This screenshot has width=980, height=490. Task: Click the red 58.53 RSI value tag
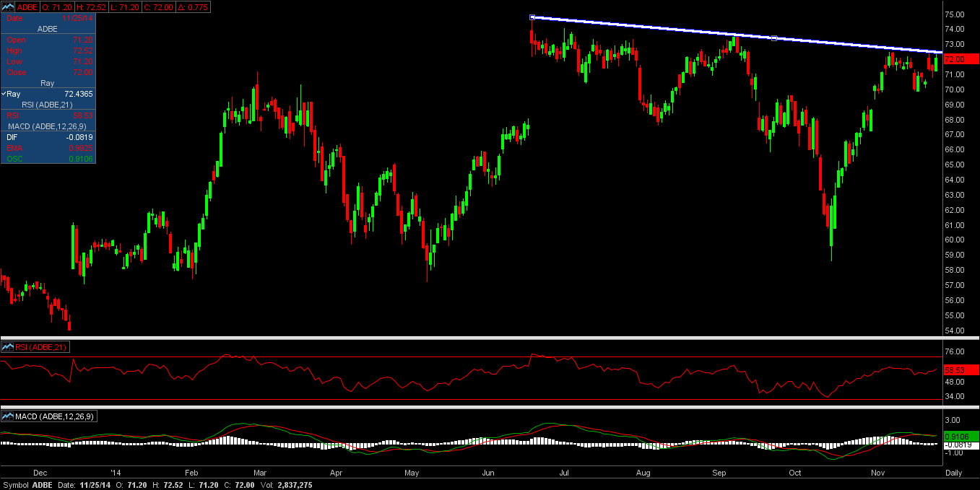(961, 369)
